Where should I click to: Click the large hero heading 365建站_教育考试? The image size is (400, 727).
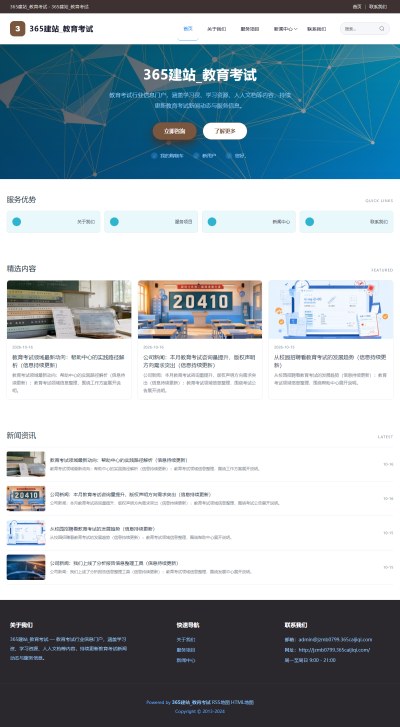click(200, 75)
